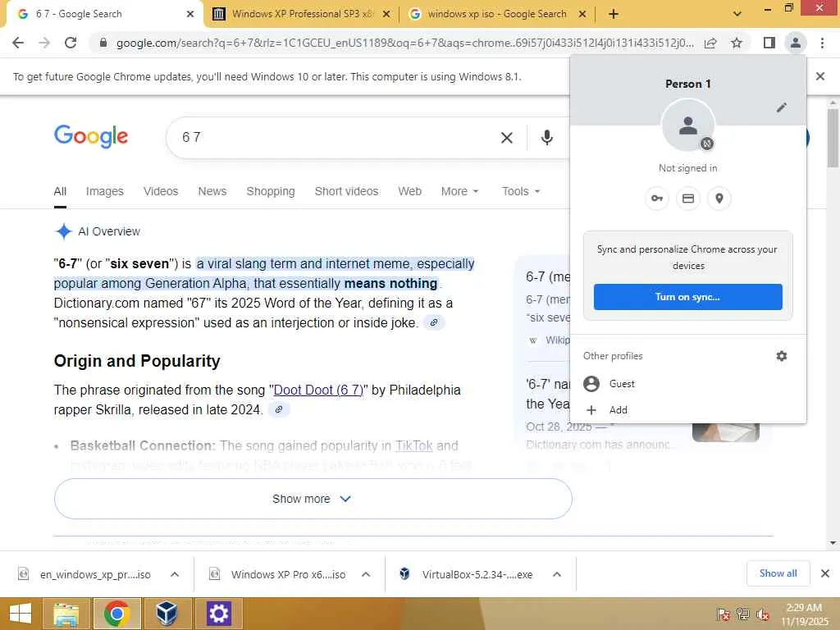Select the Web search filter

pyautogui.click(x=410, y=191)
